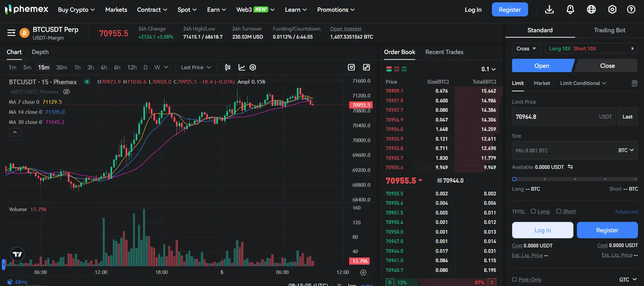This screenshot has height=286, width=644.
Task: Open the Markets menu item
Action: coord(116,10)
